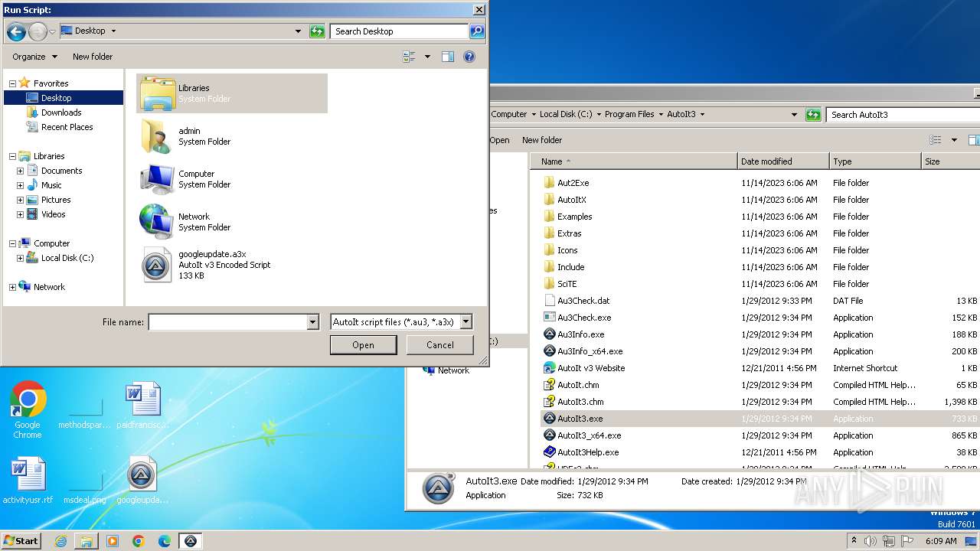
Task: Click the Cancel button
Action: coord(440,345)
